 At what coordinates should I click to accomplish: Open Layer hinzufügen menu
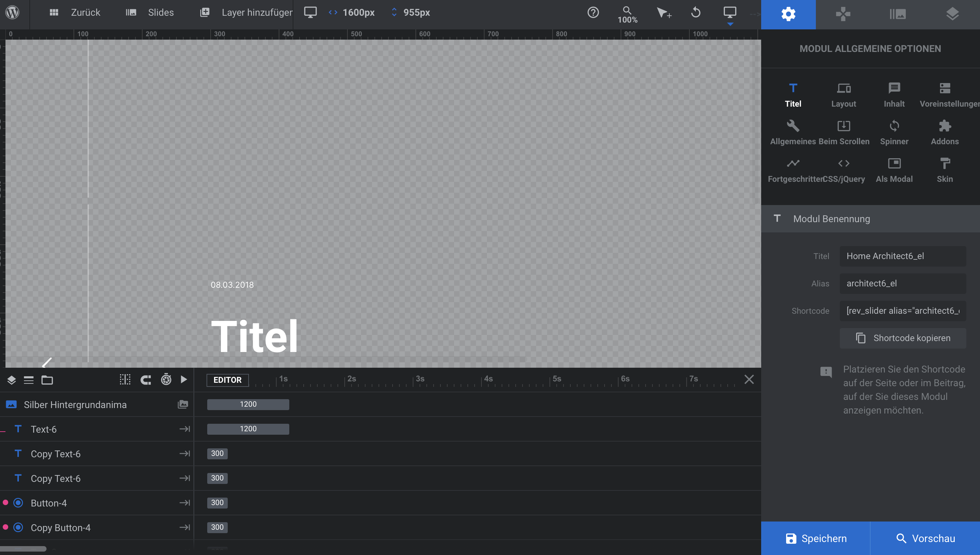click(x=246, y=13)
